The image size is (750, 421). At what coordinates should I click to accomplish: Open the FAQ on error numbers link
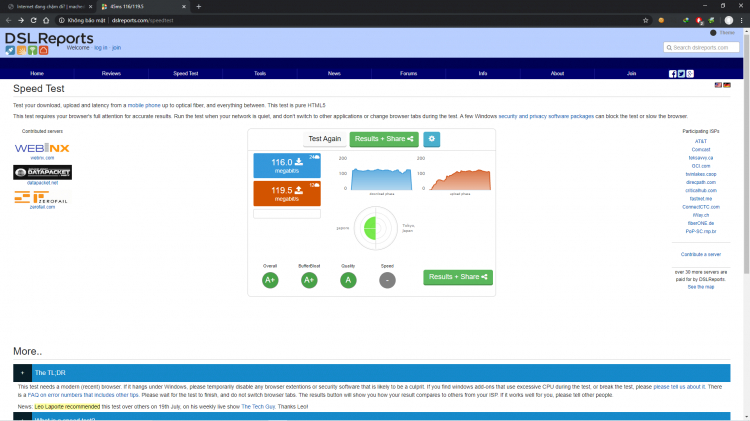[83, 395]
